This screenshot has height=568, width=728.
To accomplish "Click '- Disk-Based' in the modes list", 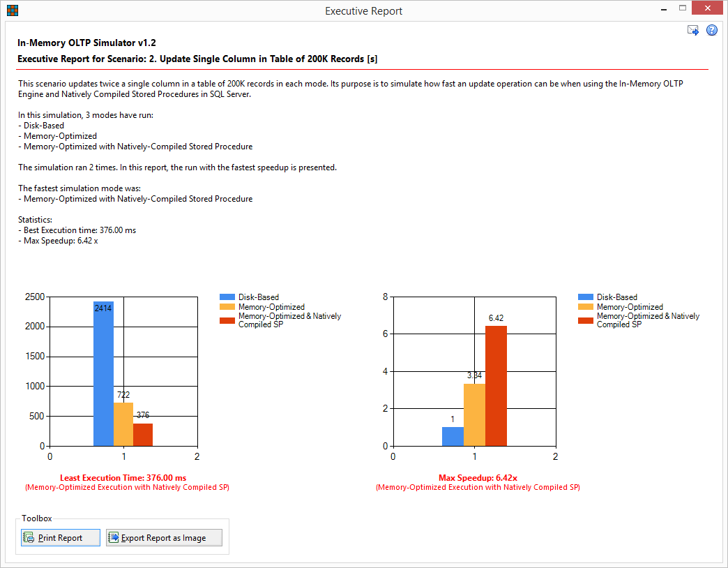I will pyautogui.click(x=41, y=126).
